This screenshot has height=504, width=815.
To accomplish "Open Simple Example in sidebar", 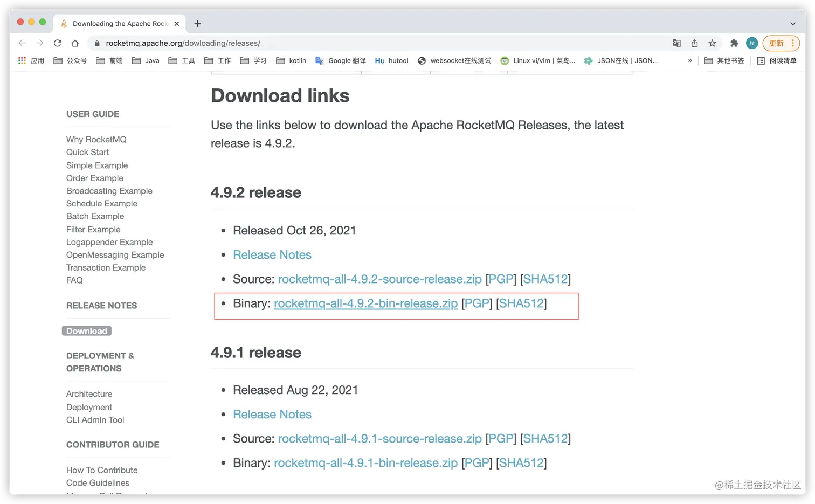I will point(97,165).
